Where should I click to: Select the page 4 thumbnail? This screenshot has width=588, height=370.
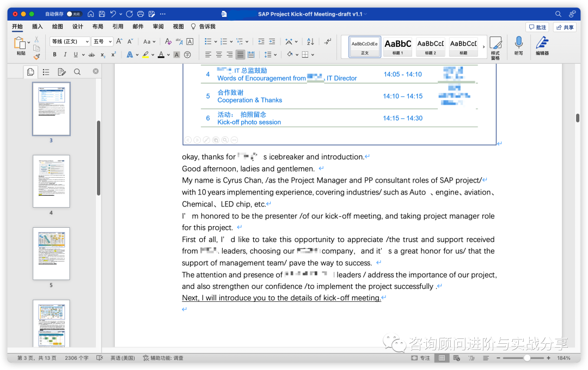click(51, 181)
